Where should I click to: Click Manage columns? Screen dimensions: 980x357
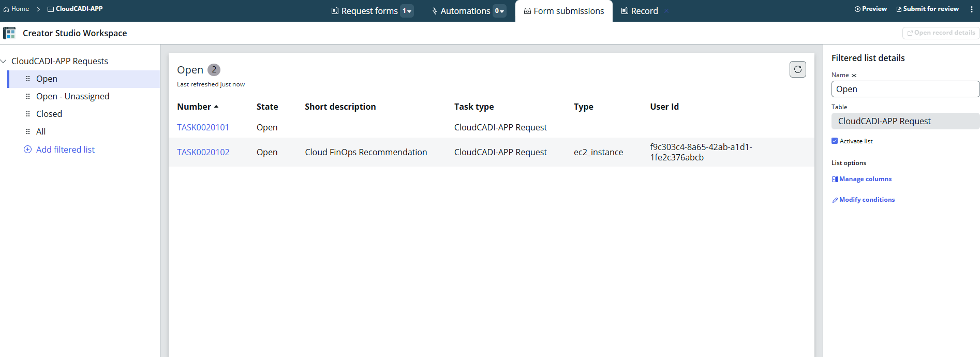coord(862,179)
